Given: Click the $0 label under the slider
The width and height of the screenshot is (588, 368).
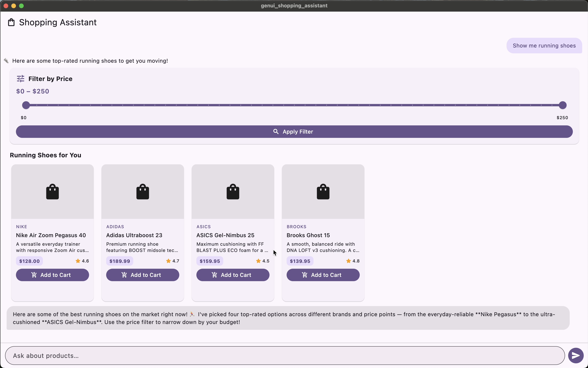Looking at the screenshot, I should coord(24,118).
